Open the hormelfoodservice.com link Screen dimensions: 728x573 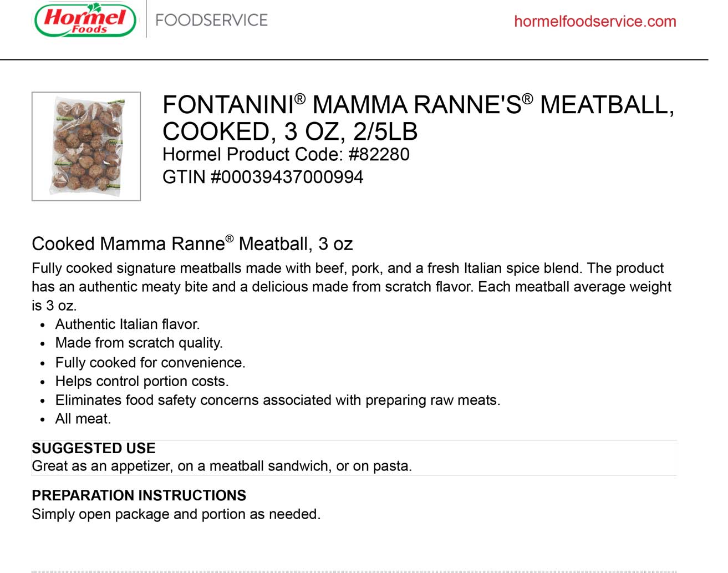tap(594, 22)
